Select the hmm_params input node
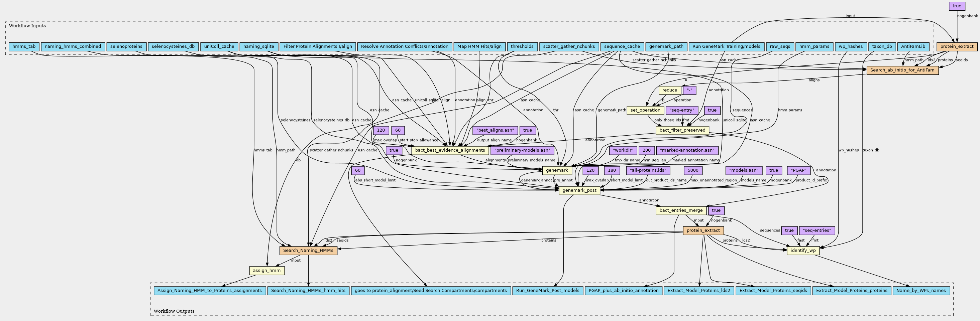The width and height of the screenshot is (980, 321). (x=813, y=47)
